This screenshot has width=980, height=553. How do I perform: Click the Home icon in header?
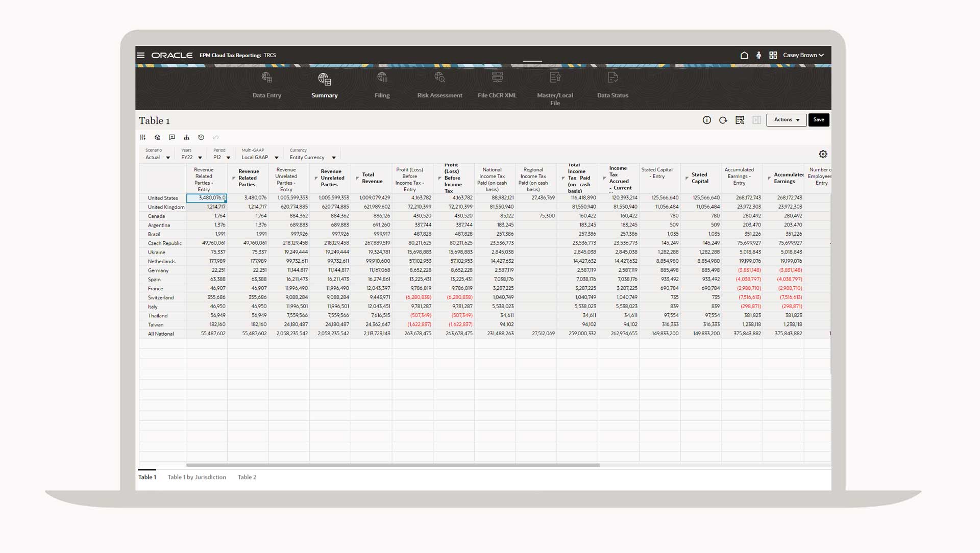(744, 55)
